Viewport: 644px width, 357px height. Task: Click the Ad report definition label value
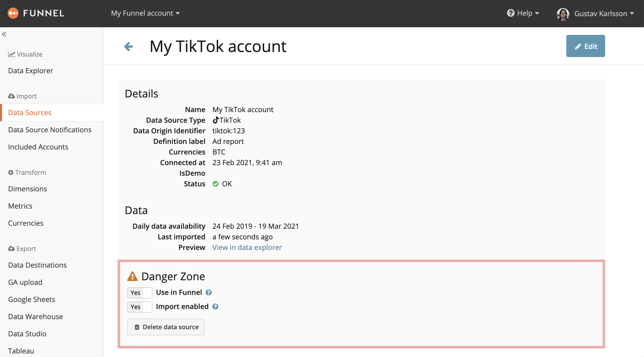[x=228, y=141]
